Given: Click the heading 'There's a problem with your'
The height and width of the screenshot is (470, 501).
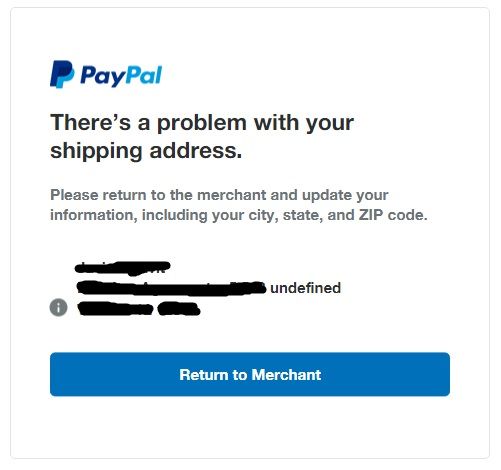Looking at the screenshot, I should (202, 123).
